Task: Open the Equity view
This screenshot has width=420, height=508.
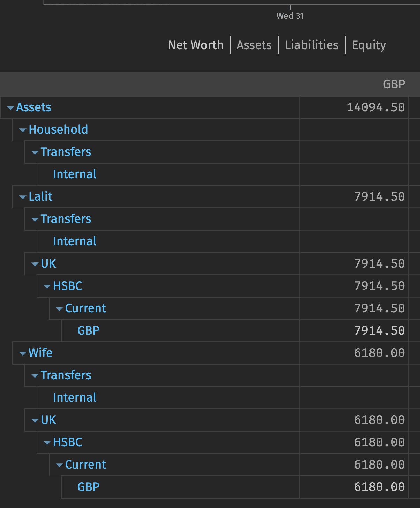Action: tap(369, 45)
